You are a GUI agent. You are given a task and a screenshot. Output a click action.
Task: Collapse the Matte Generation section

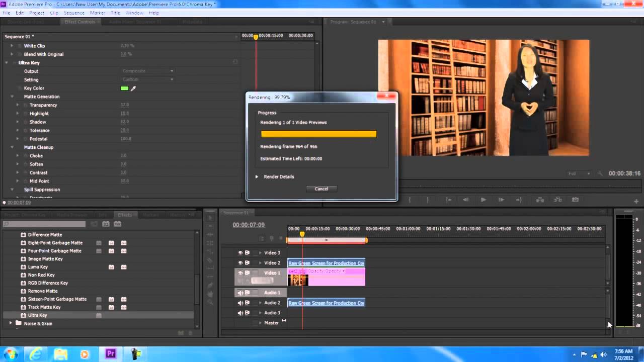point(12,97)
